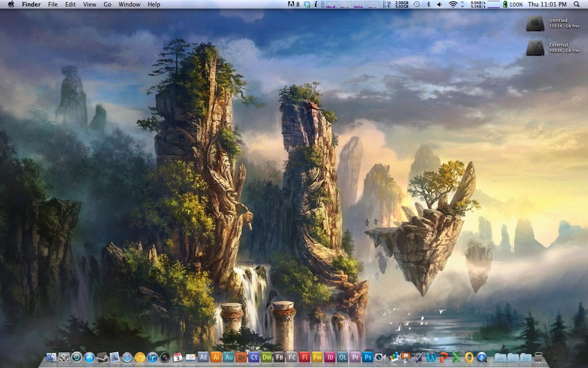Click the Adobe updater menu bar icon
Image resolution: width=588 pixels, height=368 pixels.
tap(294, 4)
